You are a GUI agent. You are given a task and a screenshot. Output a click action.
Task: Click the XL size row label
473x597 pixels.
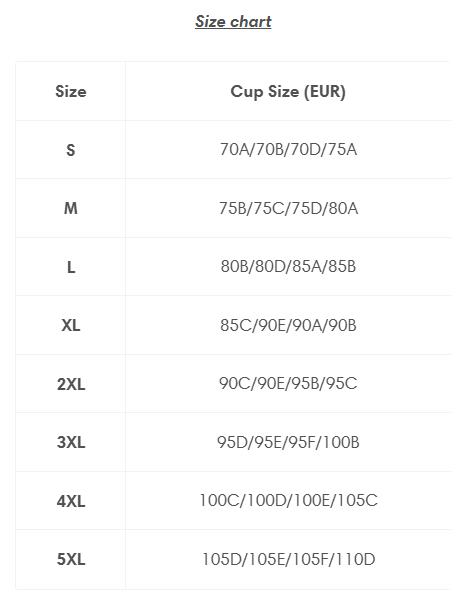pos(71,326)
